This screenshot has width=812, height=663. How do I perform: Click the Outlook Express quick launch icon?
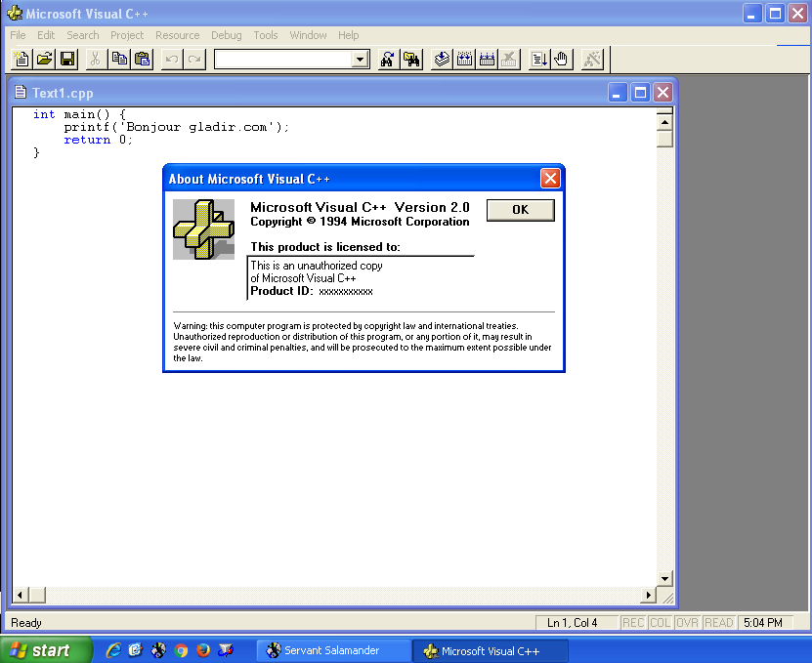tap(136, 650)
